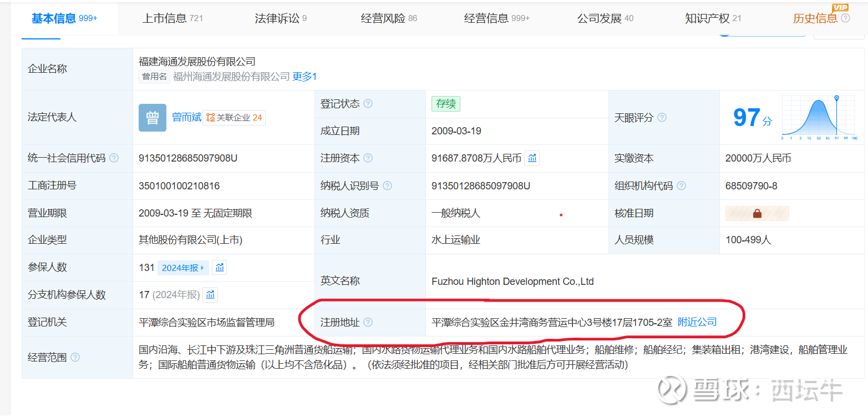Click the 分支机构参保人数 value 17 (2024年报)
Viewport: 868px width, 417px height.
point(169,295)
